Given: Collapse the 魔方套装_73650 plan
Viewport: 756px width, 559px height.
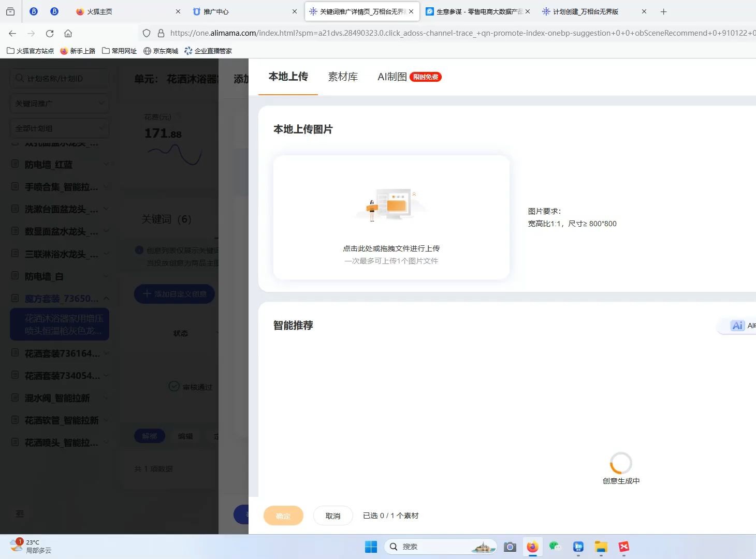Looking at the screenshot, I should [x=106, y=298].
